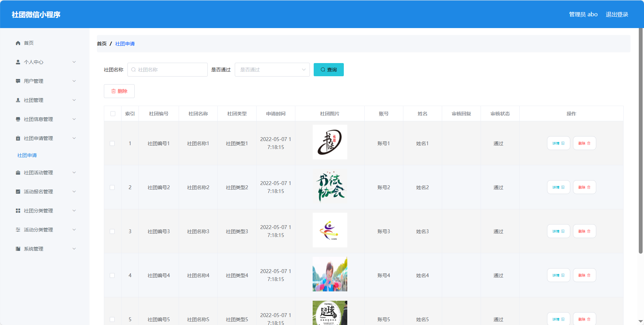Toggle the select-all checkbox in table header
The image size is (644, 325).
click(x=113, y=114)
